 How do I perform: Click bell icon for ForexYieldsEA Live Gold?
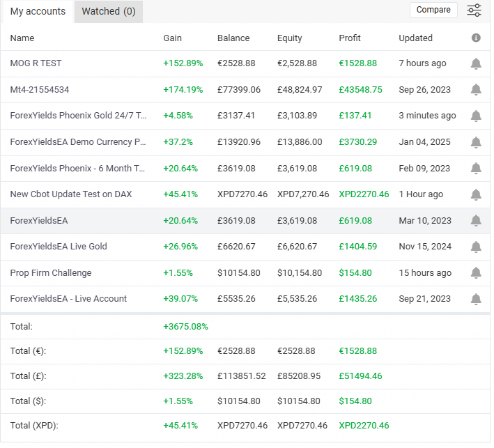[476, 247]
